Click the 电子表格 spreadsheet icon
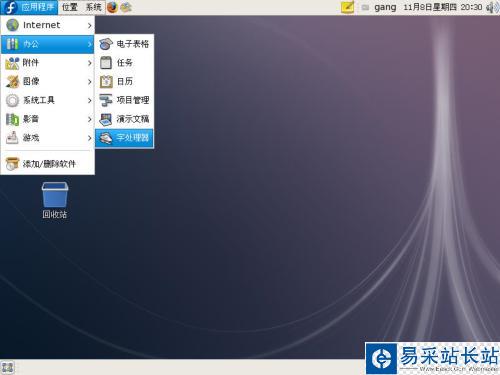 [x=106, y=44]
